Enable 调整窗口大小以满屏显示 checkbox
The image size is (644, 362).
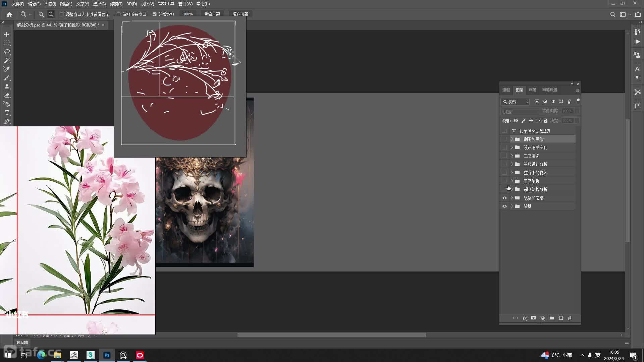click(x=62, y=14)
